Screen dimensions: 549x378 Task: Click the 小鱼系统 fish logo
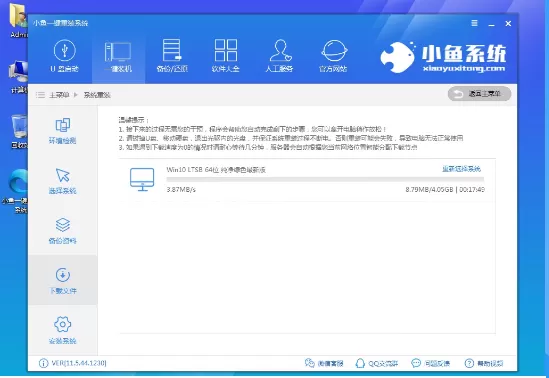398,57
